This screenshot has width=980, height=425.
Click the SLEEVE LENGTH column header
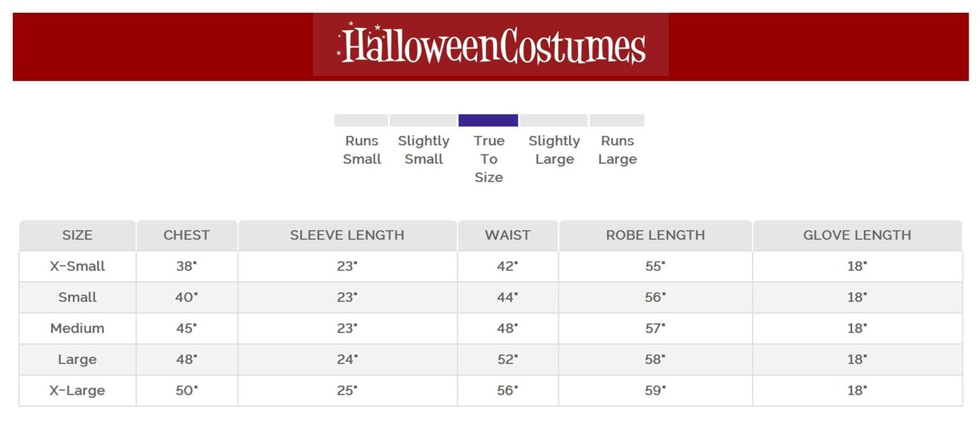[x=347, y=235]
